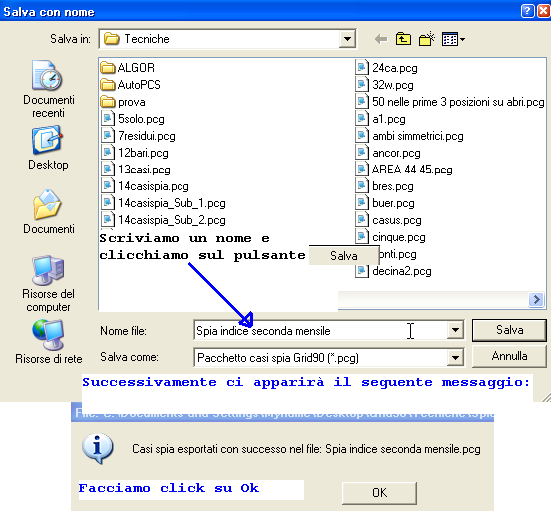551x515 pixels.
Task: Go up one folder level
Action: click(x=403, y=39)
